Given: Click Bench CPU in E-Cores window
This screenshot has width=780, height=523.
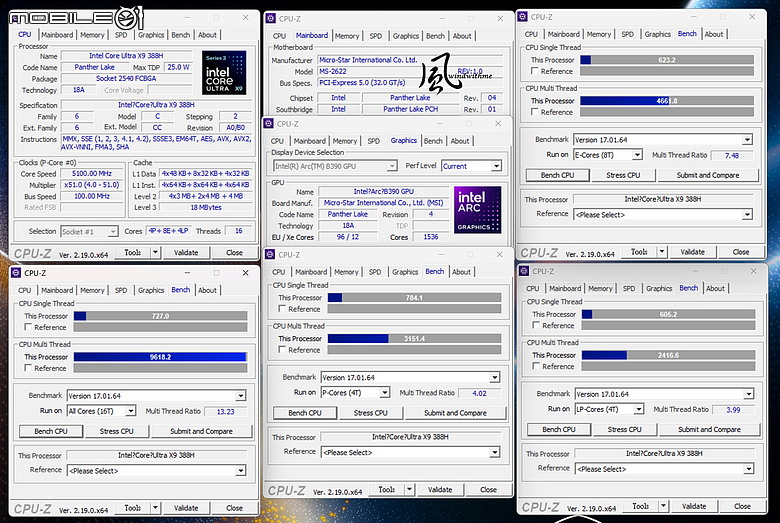Looking at the screenshot, I should tap(557, 175).
